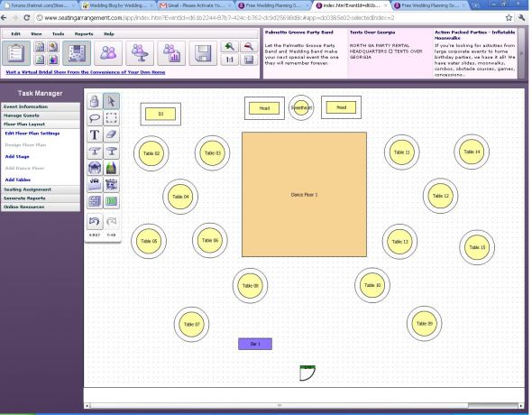This screenshot has width=532, height=415.
Task: Select the arrow pointer tool
Action: [x=111, y=101]
